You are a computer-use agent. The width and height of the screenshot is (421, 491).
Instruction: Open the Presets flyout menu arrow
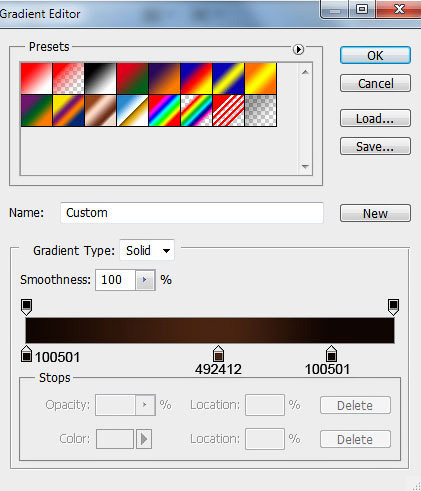(298, 49)
